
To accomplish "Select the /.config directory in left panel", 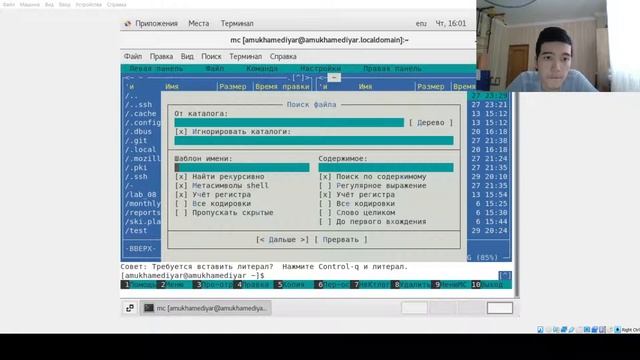I will click(x=142, y=123).
